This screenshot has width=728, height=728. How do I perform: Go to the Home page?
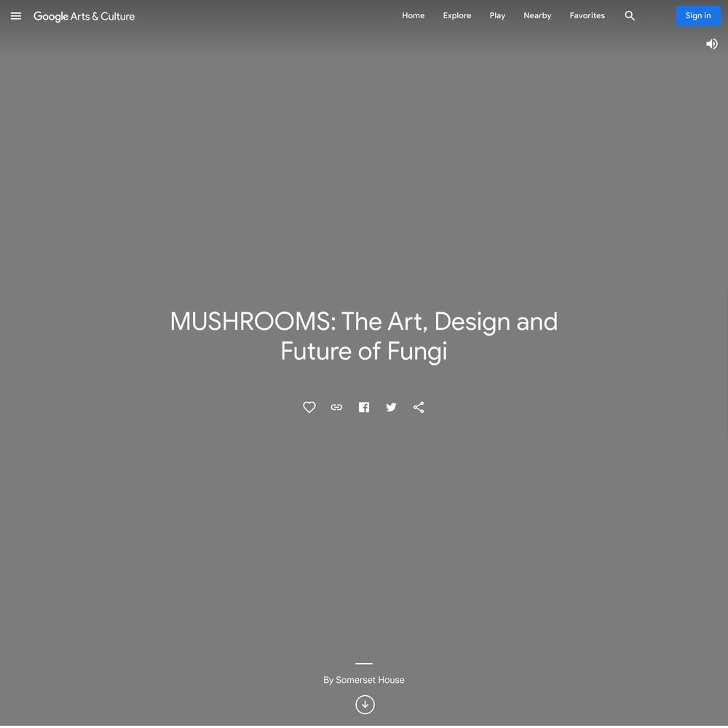[x=414, y=15]
